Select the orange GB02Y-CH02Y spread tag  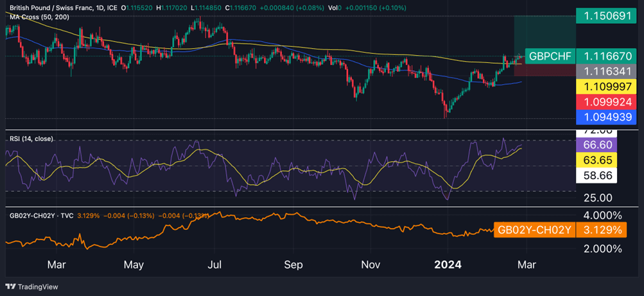(x=533, y=230)
